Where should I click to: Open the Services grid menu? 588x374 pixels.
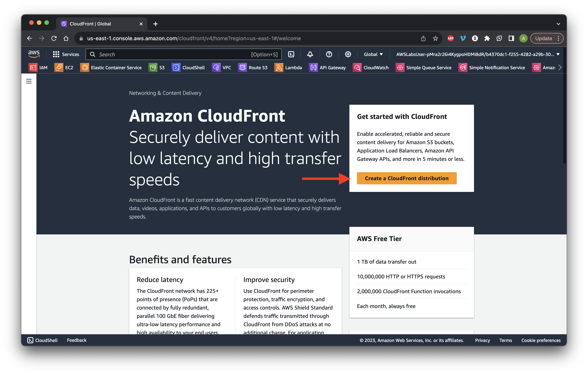click(66, 54)
